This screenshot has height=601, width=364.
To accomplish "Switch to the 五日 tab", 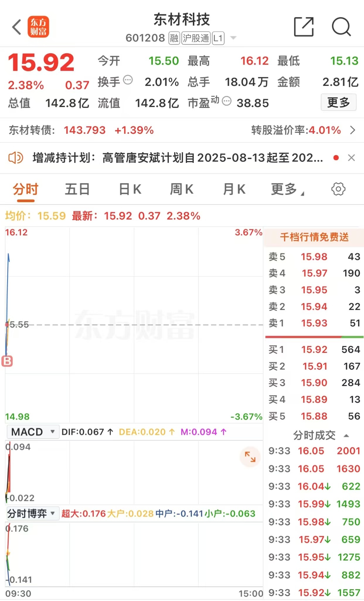I will point(77,189).
